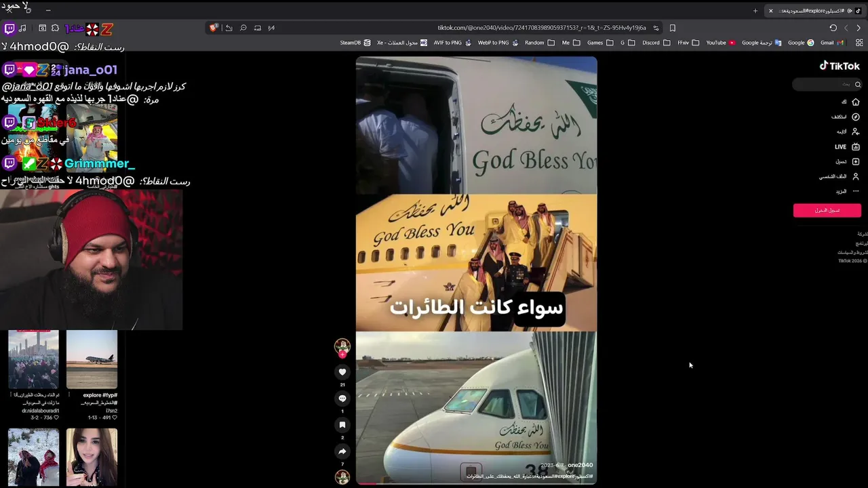Open the Me bookmarks folder
This screenshot has height=488, width=868.
[x=571, y=43]
